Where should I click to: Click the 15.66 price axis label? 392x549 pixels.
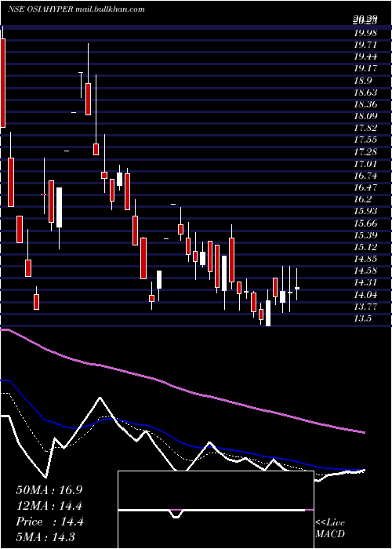(x=365, y=223)
